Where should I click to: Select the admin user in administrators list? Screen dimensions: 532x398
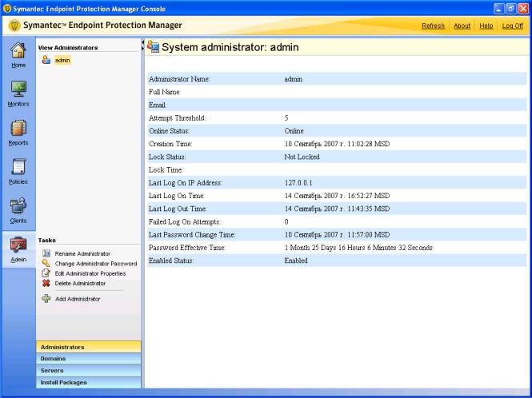tap(62, 60)
